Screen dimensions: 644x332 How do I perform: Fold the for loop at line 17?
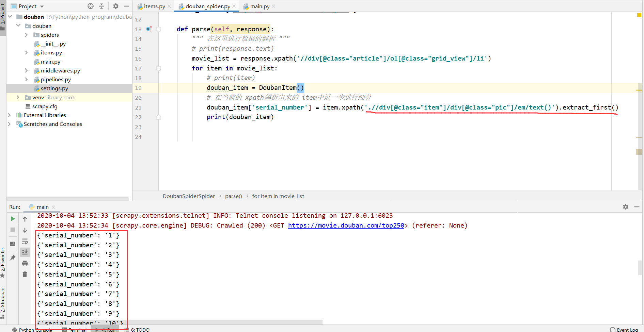coord(159,68)
